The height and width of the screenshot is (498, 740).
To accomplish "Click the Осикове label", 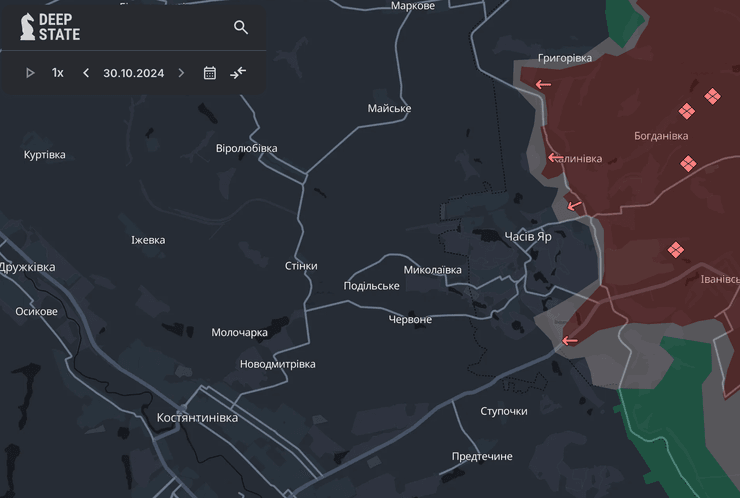I will click(x=36, y=312).
